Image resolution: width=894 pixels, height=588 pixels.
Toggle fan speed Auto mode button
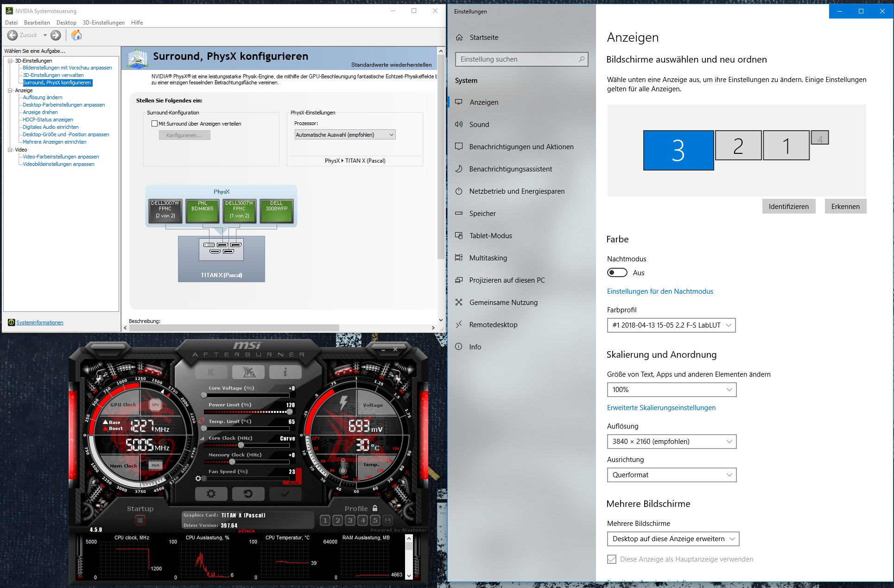[294, 482]
